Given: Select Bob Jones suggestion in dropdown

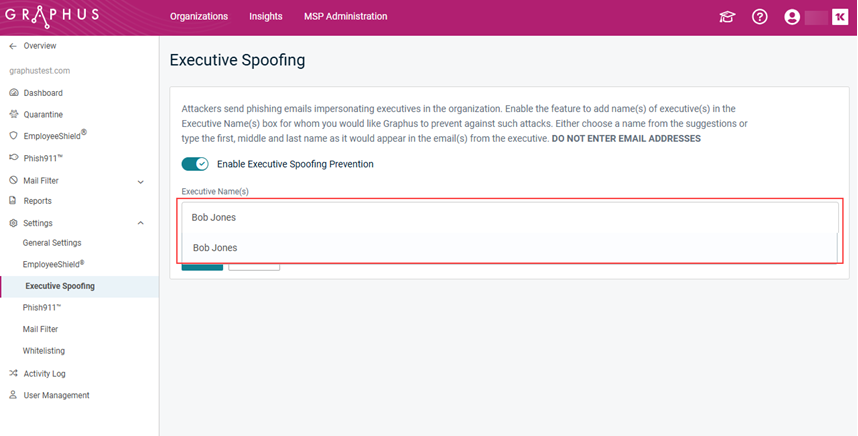Looking at the screenshot, I should click(x=509, y=248).
